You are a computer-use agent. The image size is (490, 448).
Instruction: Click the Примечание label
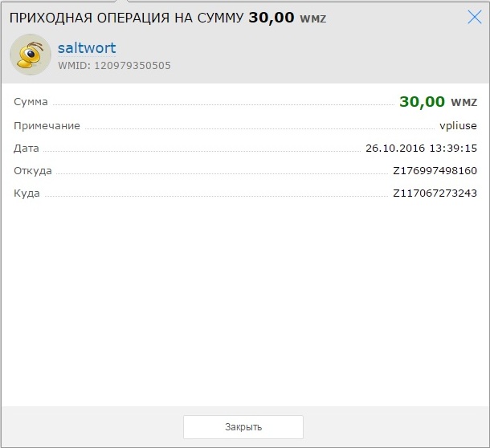[x=47, y=125]
